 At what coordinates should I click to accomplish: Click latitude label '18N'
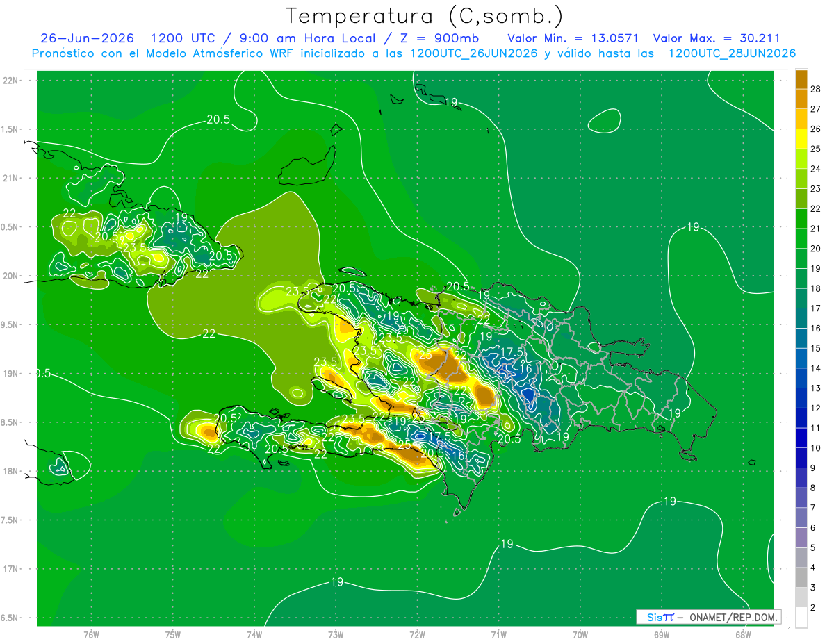[10, 471]
